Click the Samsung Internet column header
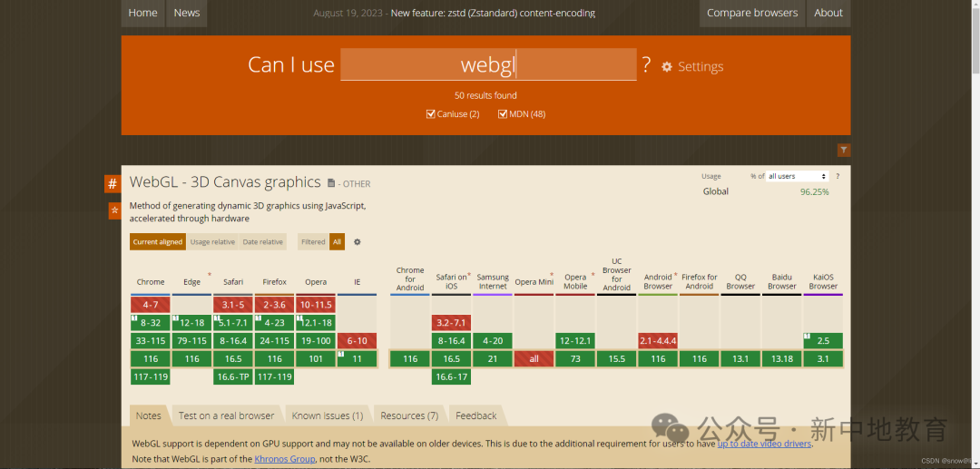 pos(493,281)
